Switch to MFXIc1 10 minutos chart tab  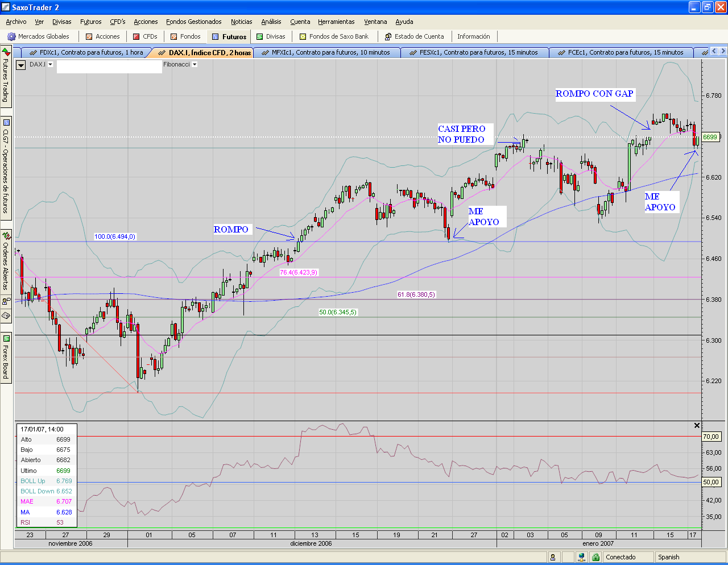click(326, 52)
